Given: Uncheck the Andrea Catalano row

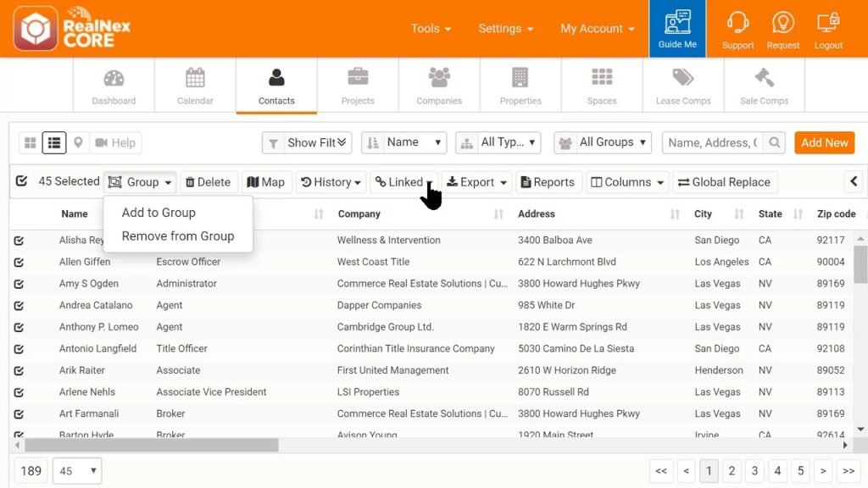Looking at the screenshot, I should (x=19, y=305).
